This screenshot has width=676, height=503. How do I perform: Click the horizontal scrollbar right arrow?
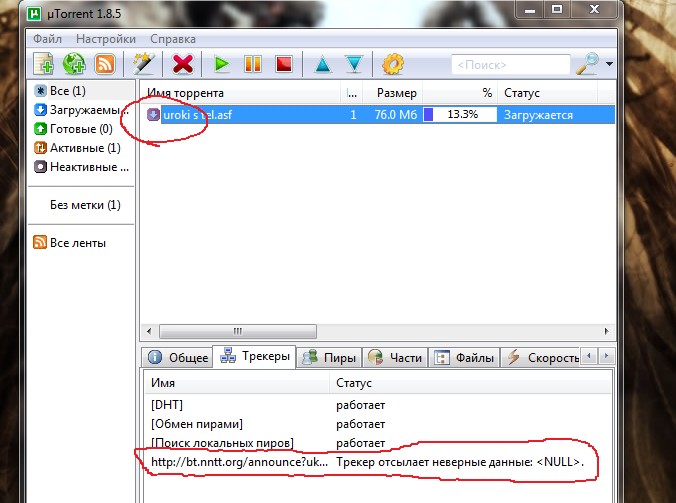point(607,331)
